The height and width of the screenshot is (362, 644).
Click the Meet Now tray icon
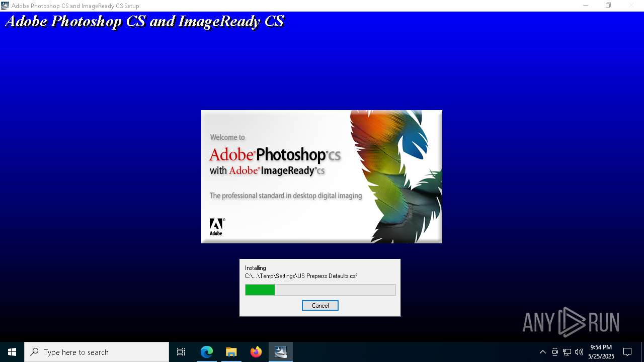[x=555, y=352]
